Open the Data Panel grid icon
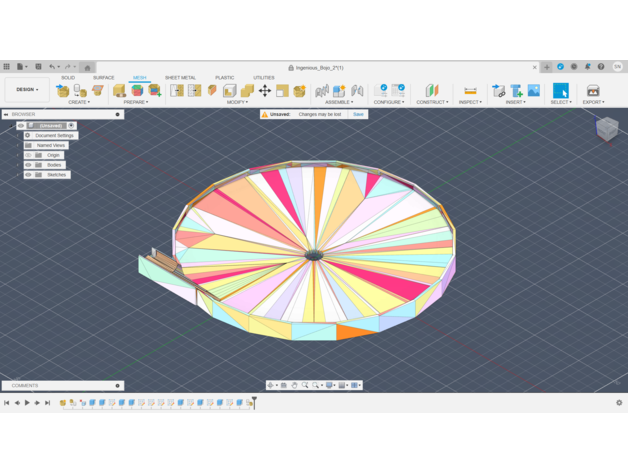Image resolution: width=628 pixels, height=472 pixels. [x=7, y=67]
